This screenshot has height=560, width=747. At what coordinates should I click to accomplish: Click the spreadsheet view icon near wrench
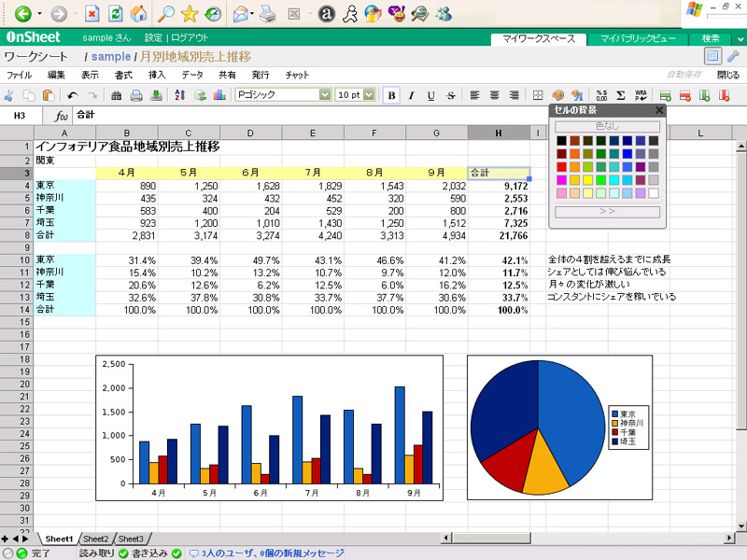tap(712, 56)
